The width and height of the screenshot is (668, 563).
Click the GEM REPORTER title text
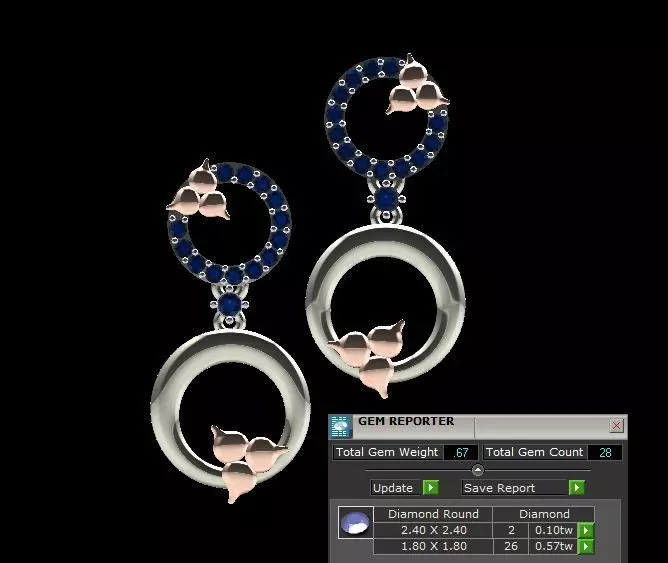click(x=406, y=421)
